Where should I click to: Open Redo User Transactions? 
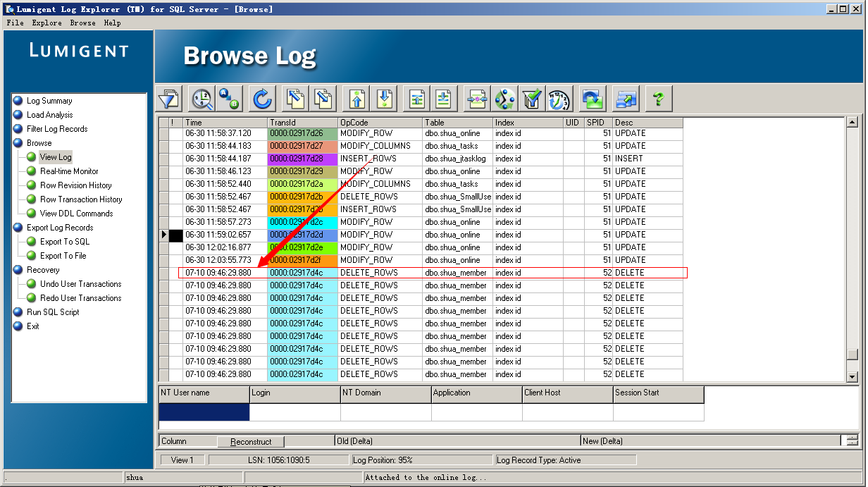[81, 298]
